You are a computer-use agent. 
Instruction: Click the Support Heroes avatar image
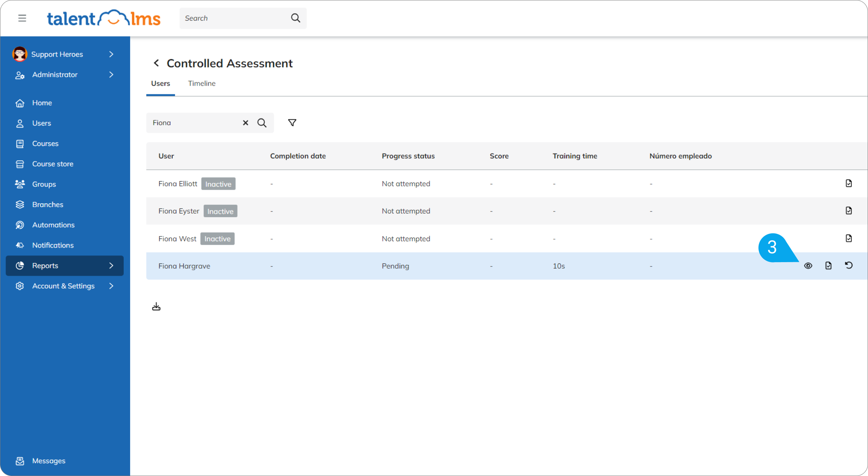20,54
